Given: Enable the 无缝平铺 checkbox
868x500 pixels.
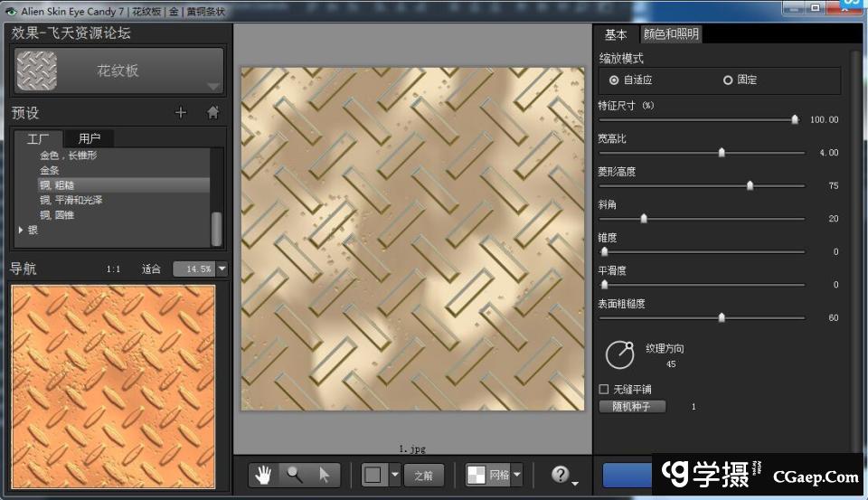Looking at the screenshot, I should click(x=604, y=389).
